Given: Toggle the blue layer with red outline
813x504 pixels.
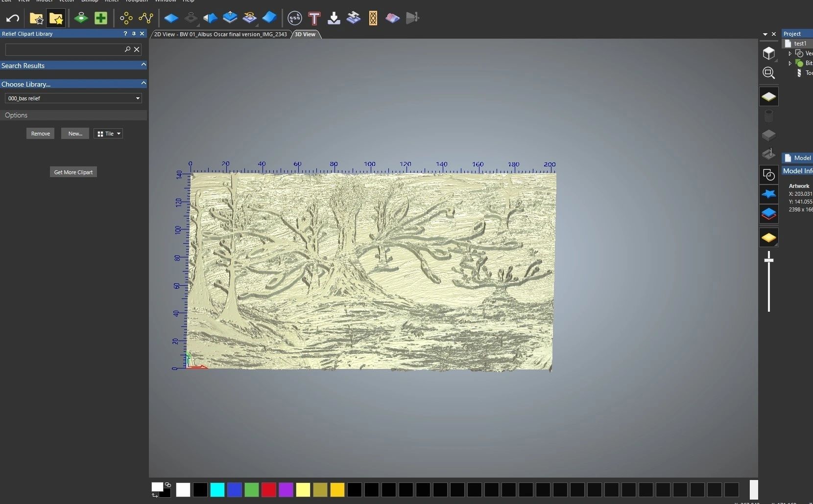Looking at the screenshot, I should coord(769,214).
